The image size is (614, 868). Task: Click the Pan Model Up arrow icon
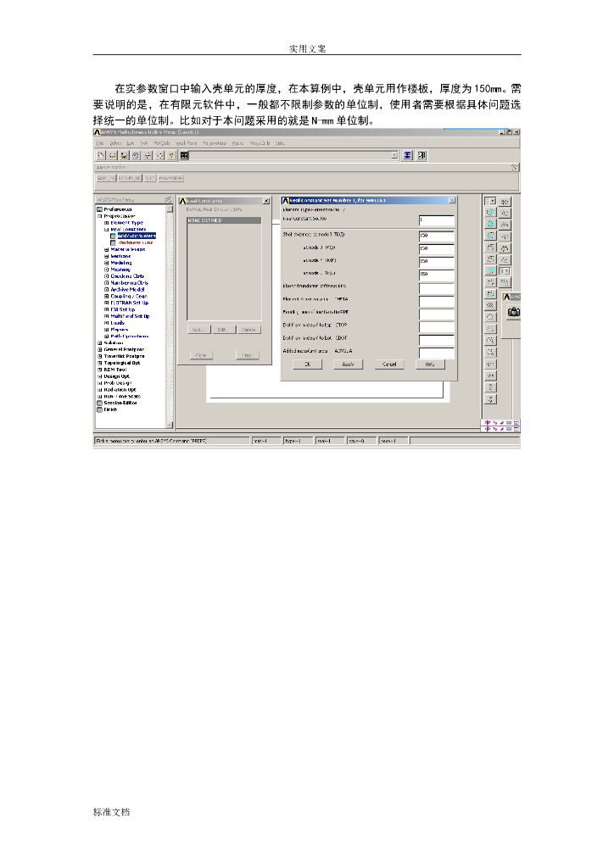(490, 387)
